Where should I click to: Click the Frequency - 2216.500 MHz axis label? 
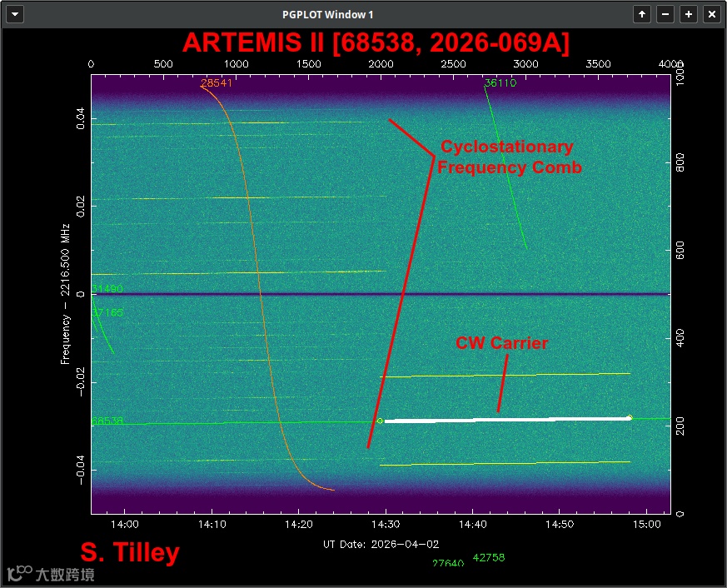click(x=65, y=294)
